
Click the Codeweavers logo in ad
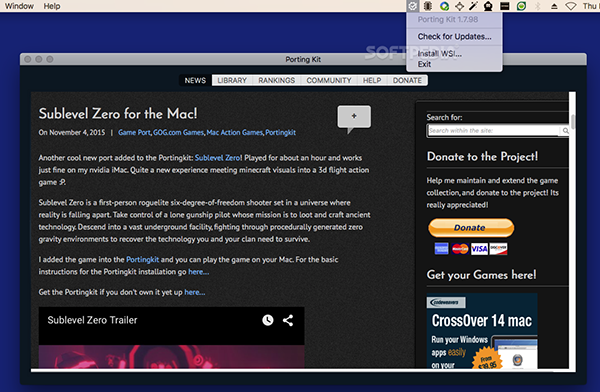click(446, 302)
